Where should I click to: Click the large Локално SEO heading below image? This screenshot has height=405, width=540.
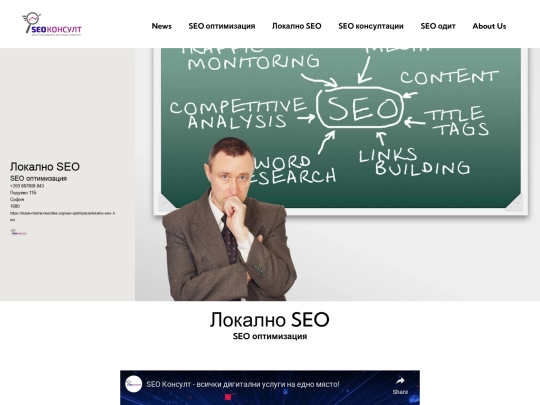[270, 320]
